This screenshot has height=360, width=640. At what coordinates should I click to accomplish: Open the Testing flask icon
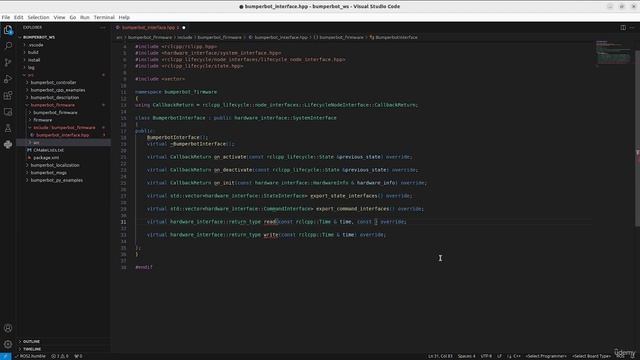point(8,128)
